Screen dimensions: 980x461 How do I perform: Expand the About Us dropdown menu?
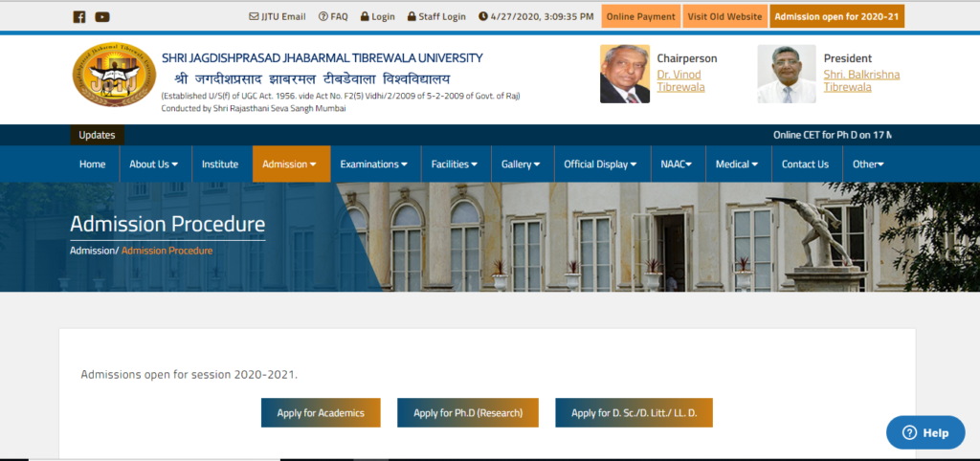click(154, 165)
